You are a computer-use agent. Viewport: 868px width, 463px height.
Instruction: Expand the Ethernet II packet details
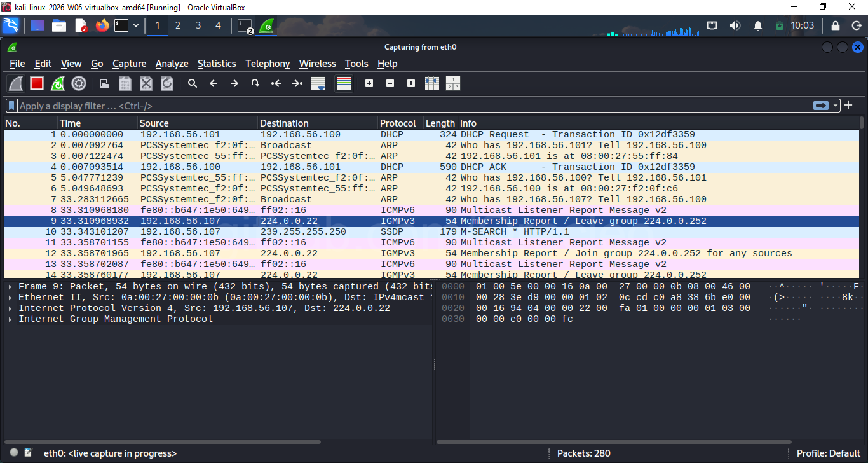pyautogui.click(x=9, y=297)
